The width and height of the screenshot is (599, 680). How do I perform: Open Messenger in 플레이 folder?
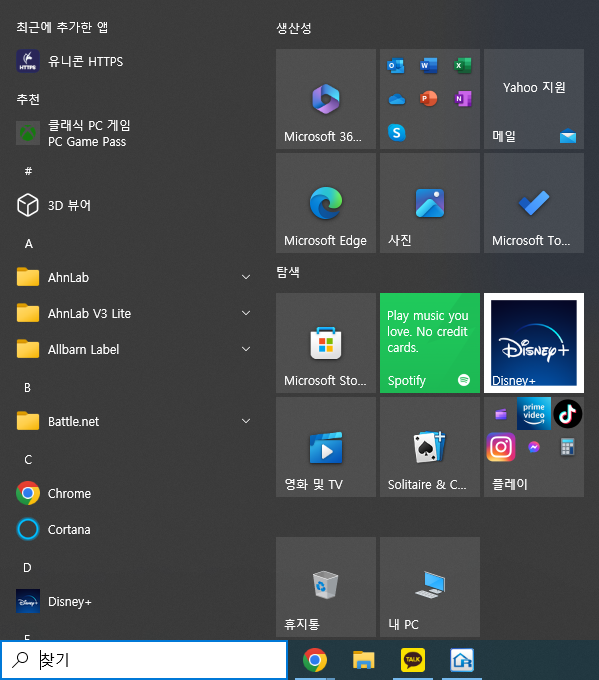click(534, 447)
